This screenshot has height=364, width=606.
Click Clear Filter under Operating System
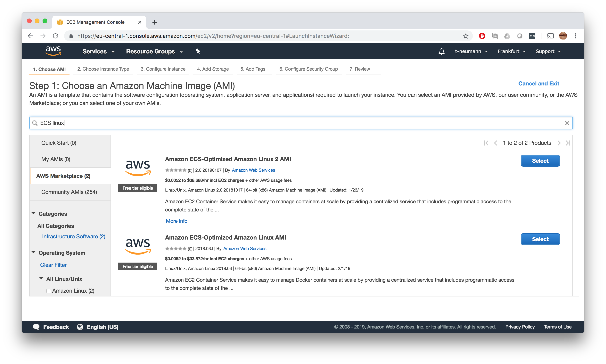[x=53, y=265]
